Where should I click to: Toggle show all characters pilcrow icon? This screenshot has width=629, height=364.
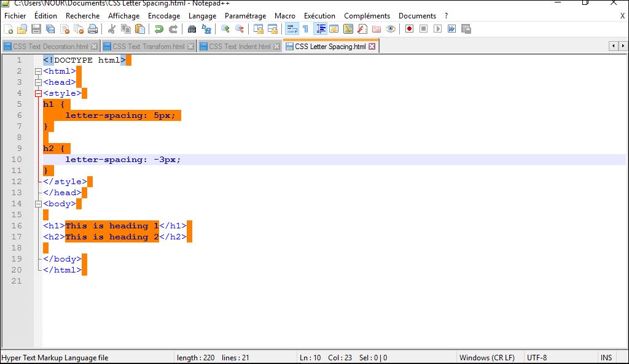coord(306,29)
